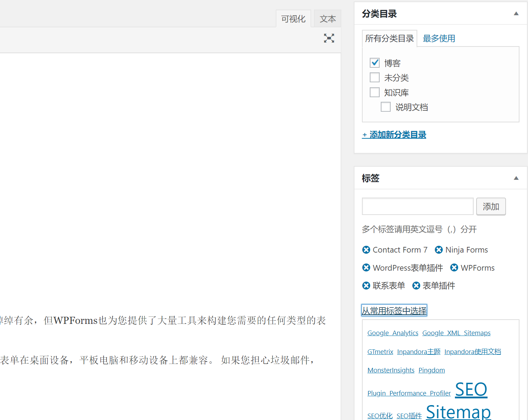Image resolution: width=528 pixels, height=420 pixels.
Task: Uncheck the 博客 category
Action: point(374,62)
